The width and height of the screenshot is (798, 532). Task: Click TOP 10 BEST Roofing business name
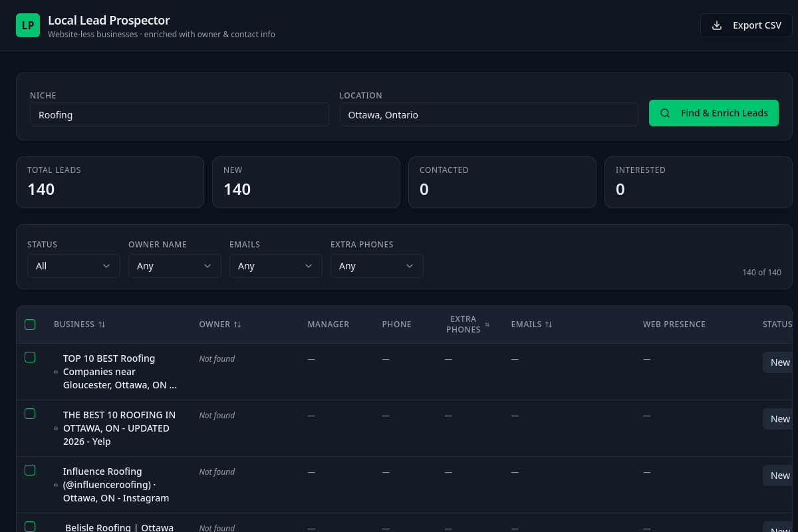[x=120, y=372]
